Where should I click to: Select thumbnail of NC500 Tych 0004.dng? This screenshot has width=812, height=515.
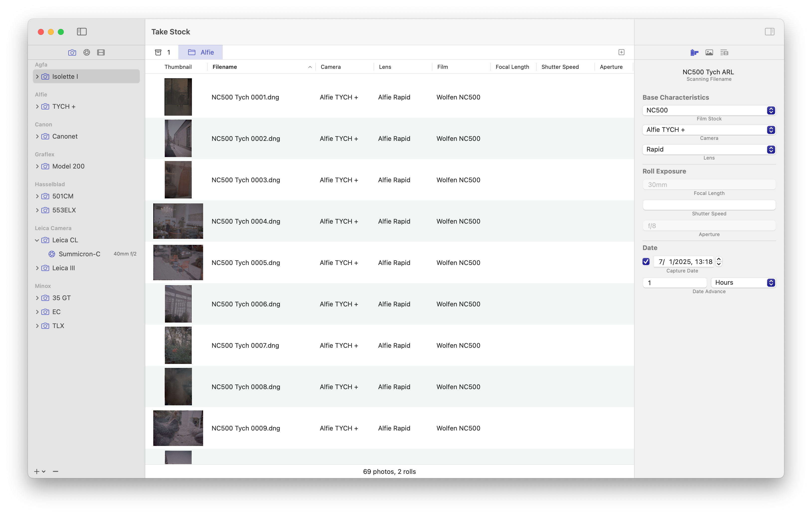[x=178, y=221]
